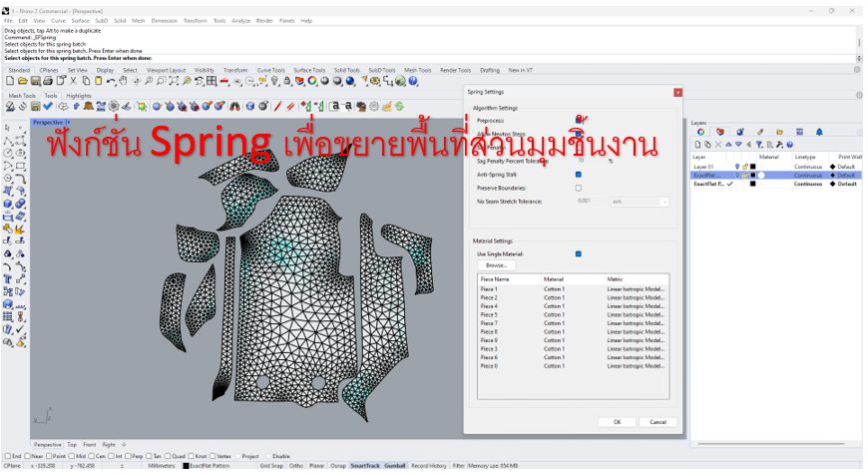Close the Spring Settings dialog

[x=677, y=93]
